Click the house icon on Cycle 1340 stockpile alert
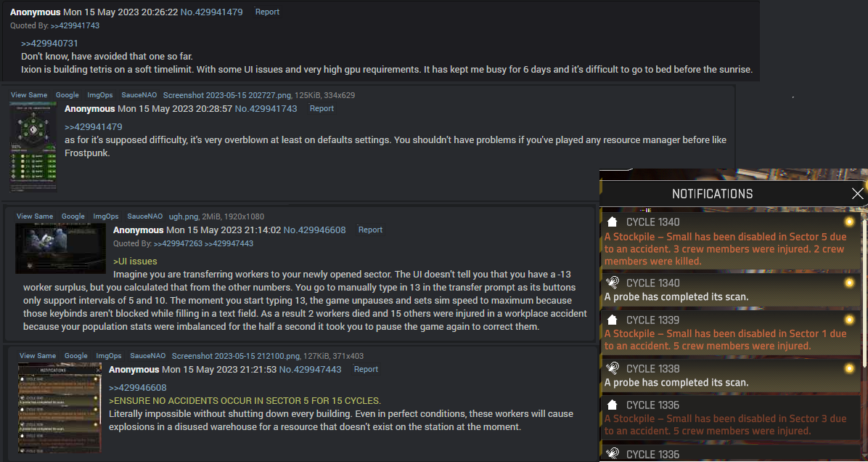Viewport: 868px width, 462px height. pos(613,222)
